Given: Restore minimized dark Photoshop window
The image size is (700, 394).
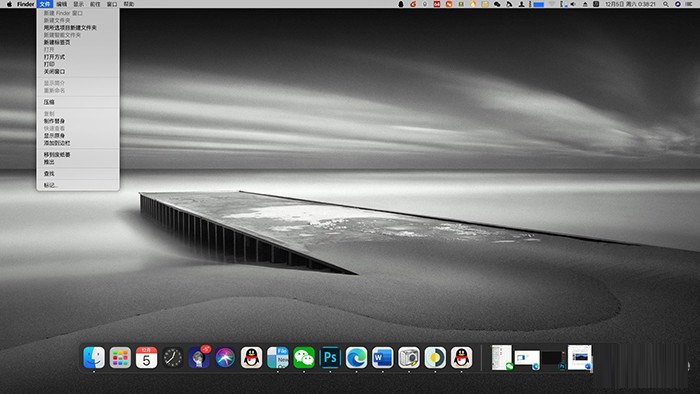Looking at the screenshot, I should click(x=554, y=360).
